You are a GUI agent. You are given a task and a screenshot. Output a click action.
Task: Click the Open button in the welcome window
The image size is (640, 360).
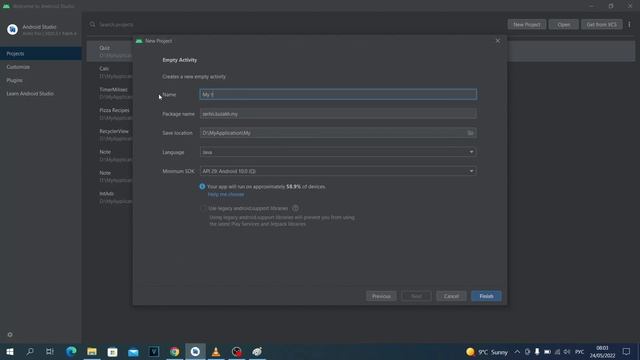click(x=564, y=24)
